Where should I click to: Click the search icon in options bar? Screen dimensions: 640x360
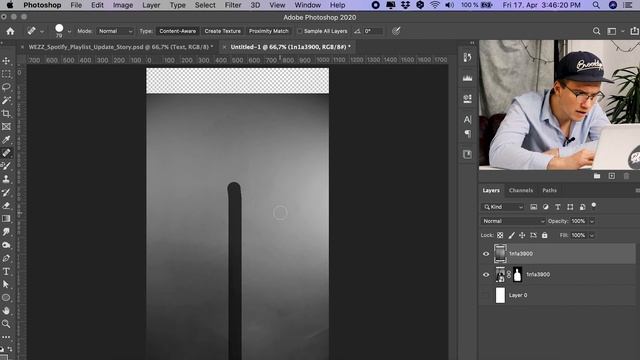coord(596,31)
